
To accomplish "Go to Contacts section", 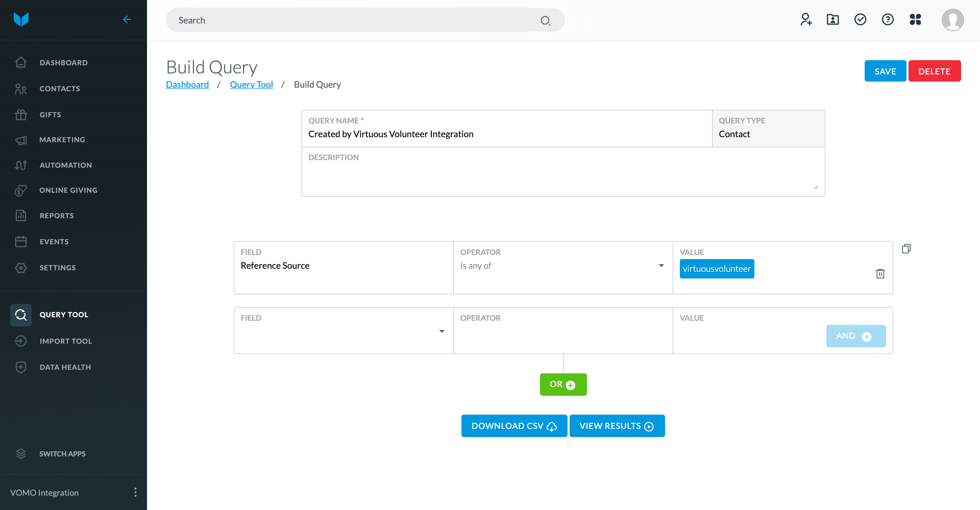I will (x=60, y=89).
